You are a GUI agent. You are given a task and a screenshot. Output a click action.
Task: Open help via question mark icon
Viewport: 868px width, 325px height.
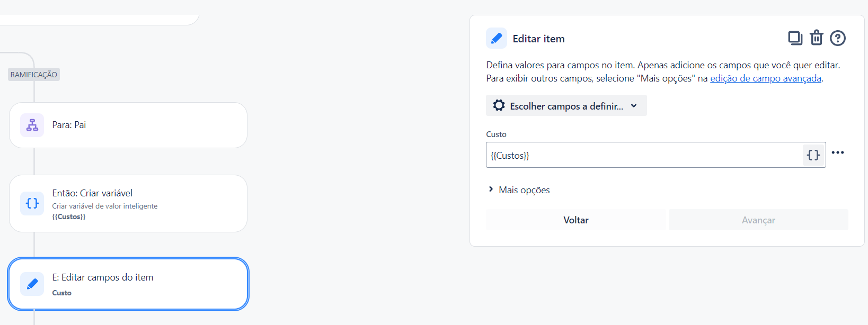(x=838, y=38)
